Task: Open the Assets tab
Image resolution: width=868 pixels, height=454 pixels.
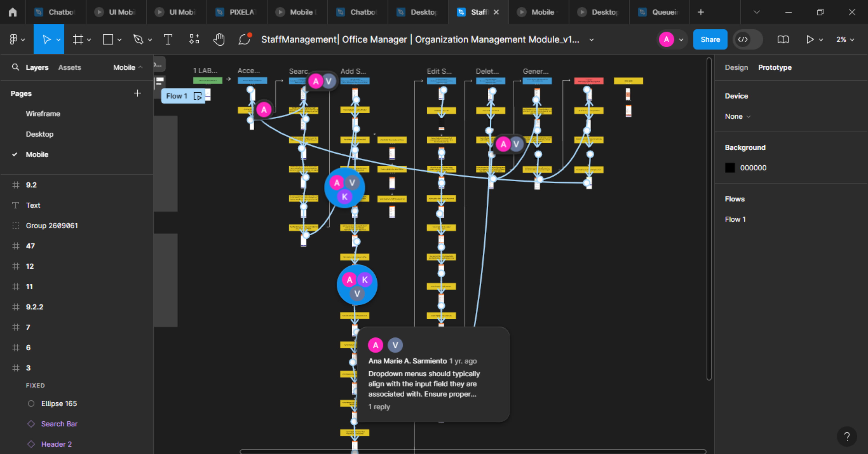Action: point(69,67)
